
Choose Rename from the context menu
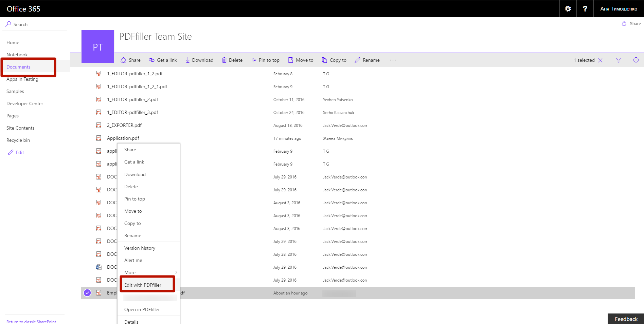148,235
